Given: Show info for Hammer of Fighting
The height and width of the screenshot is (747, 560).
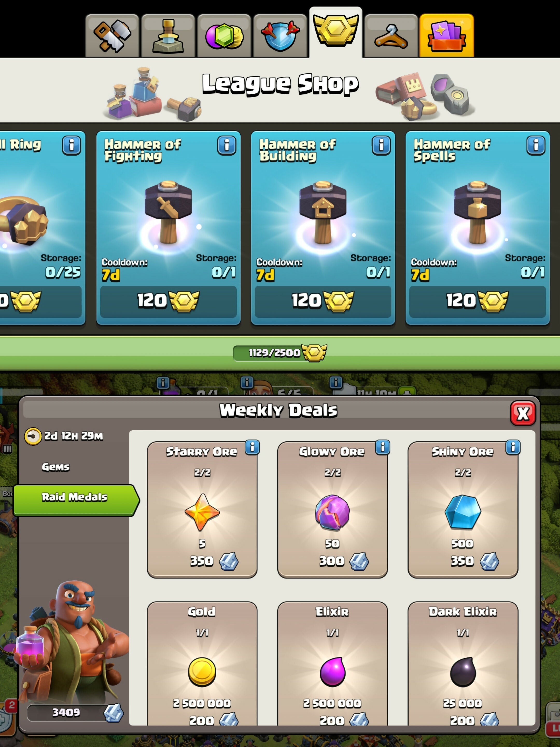Looking at the screenshot, I should [x=227, y=146].
